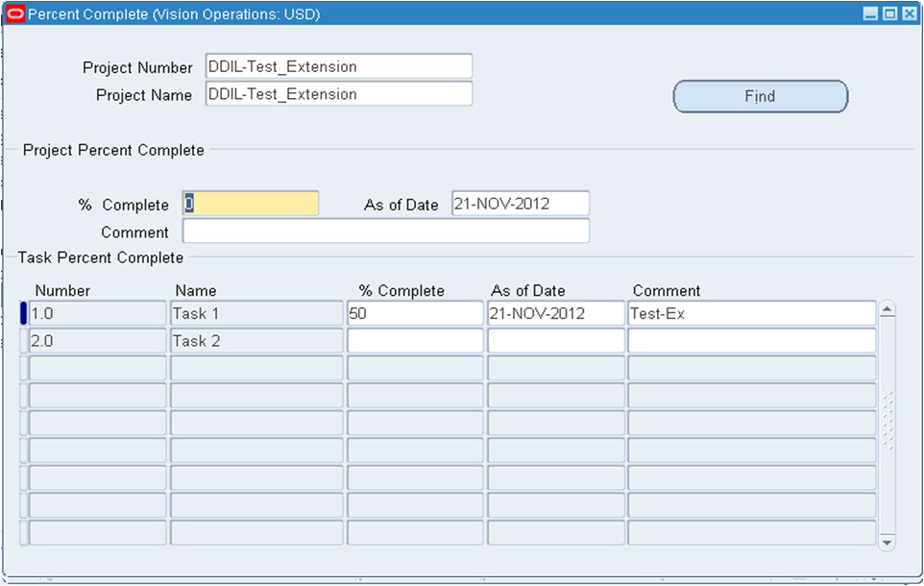Click the Name cell containing Task 2

tap(255, 340)
